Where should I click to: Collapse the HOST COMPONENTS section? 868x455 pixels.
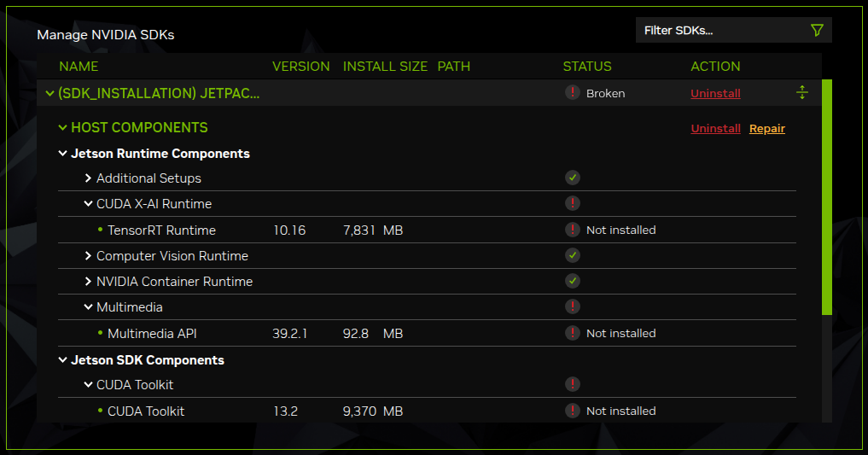coord(62,128)
